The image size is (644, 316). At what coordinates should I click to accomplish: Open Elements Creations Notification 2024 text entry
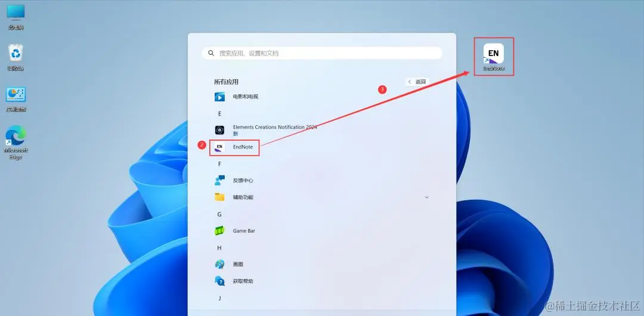275,128
